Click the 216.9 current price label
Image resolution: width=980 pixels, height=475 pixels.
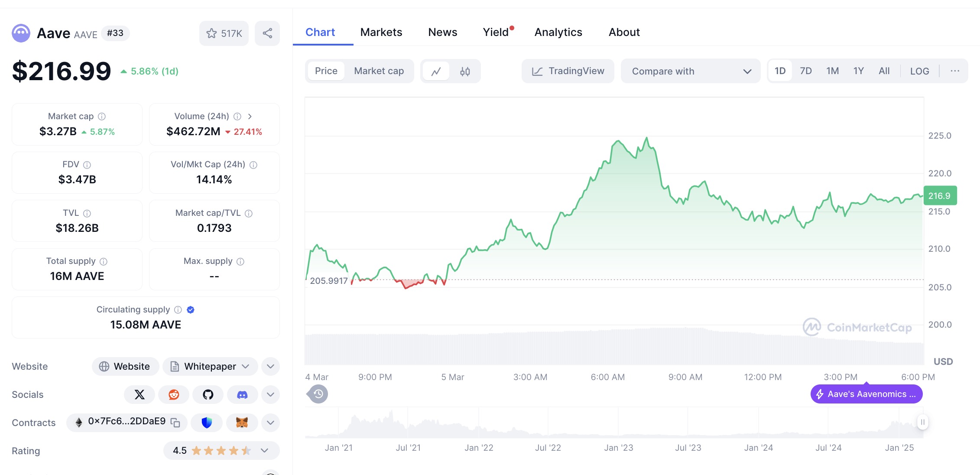pyautogui.click(x=940, y=196)
